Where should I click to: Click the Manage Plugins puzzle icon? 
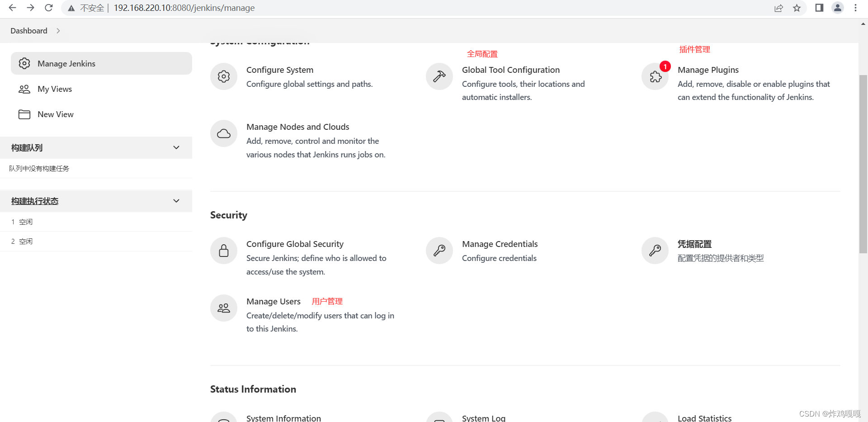pyautogui.click(x=655, y=76)
